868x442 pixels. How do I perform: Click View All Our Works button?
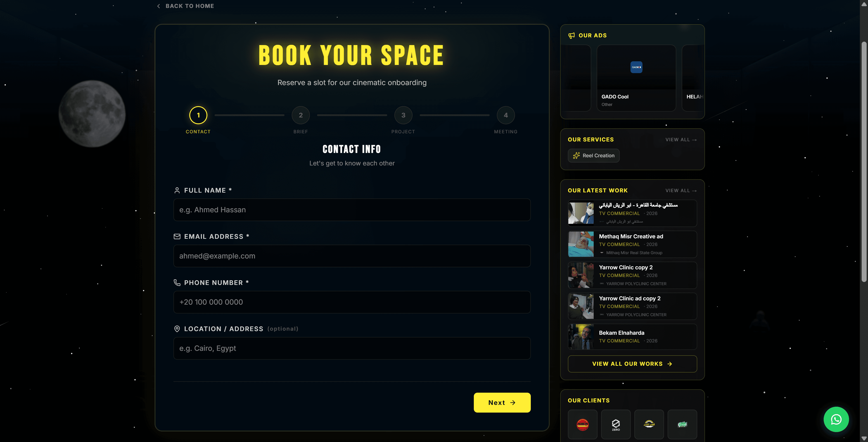pos(632,364)
